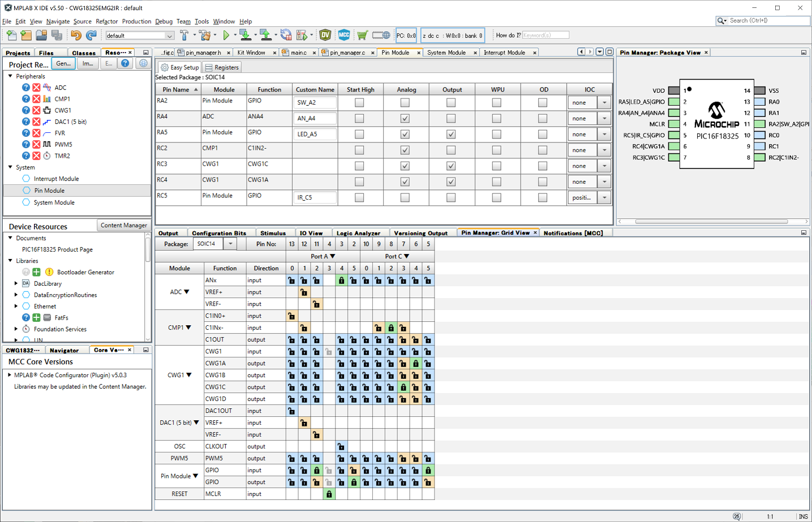Click the horizontal scrollbar in Package View
This screenshot has height=522, width=812.
[x=711, y=222]
